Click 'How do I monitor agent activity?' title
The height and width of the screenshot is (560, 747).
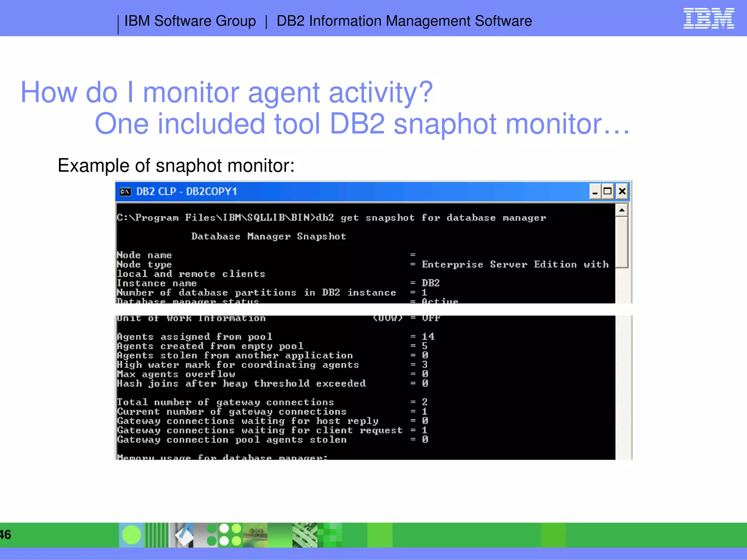click(227, 92)
